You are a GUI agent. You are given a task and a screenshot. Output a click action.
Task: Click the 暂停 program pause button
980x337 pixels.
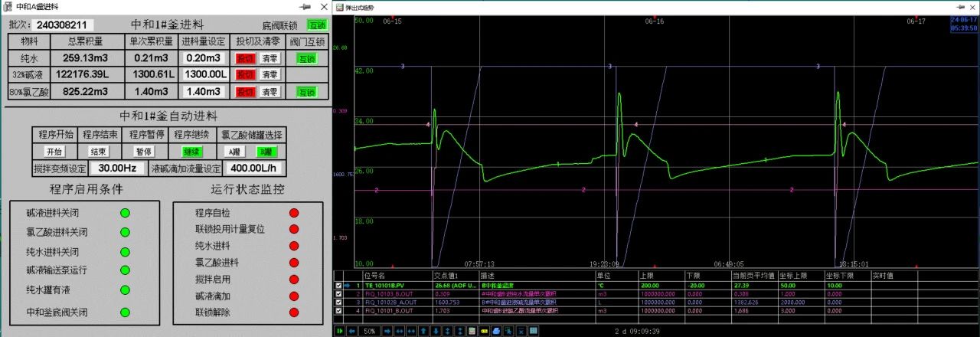[x=144, y=152]
